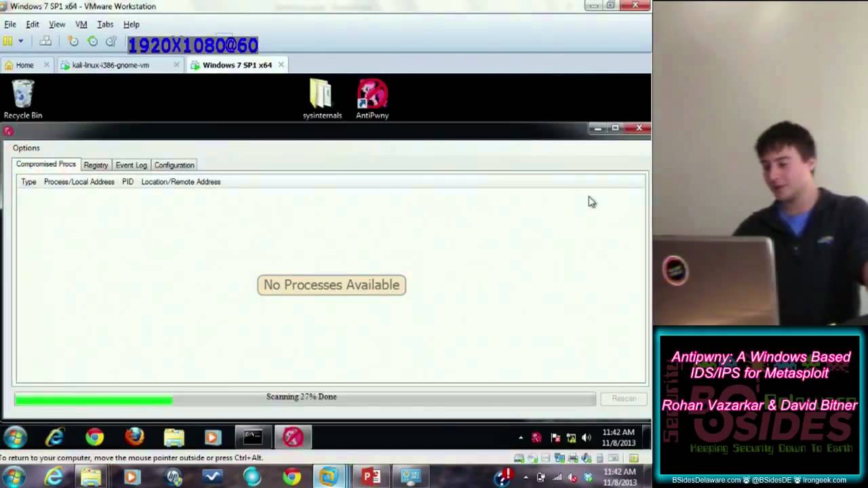The image size is (868, 488).
Task: Open guest VM network tray icon
Action: [x=571, y=438]
